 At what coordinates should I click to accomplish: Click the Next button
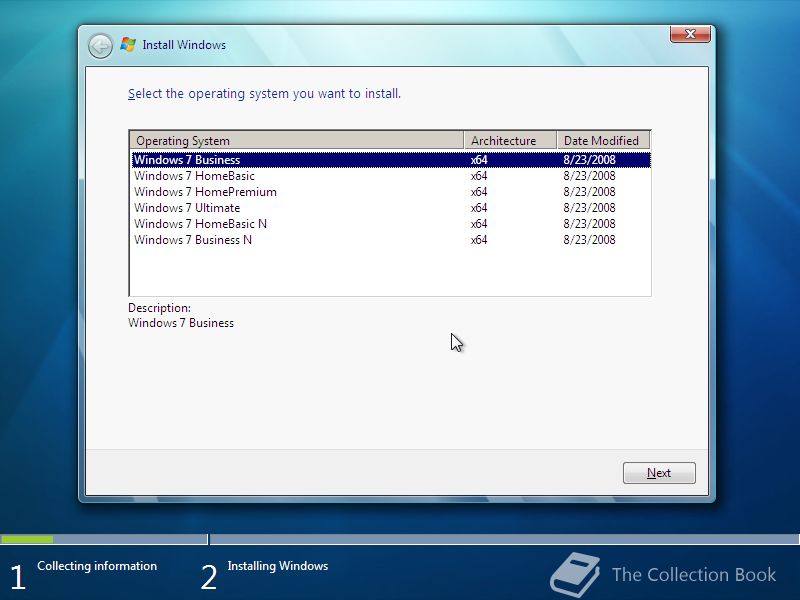(659, 473)
